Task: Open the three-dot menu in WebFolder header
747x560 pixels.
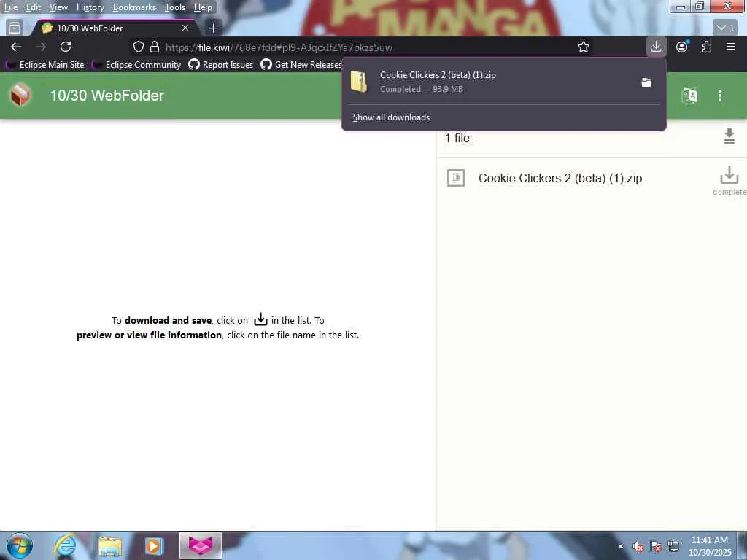Action: [720, 96]
